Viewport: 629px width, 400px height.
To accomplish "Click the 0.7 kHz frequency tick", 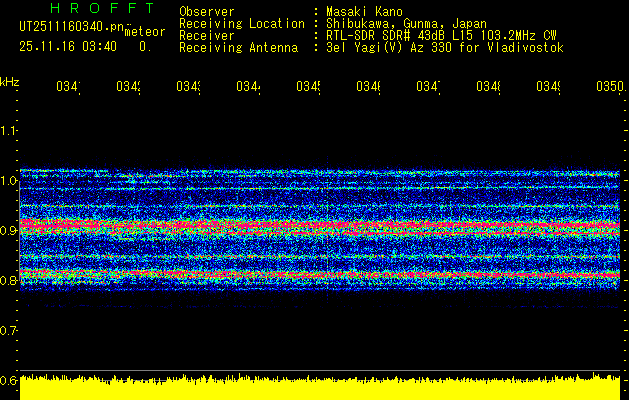I will click(9, 330).
